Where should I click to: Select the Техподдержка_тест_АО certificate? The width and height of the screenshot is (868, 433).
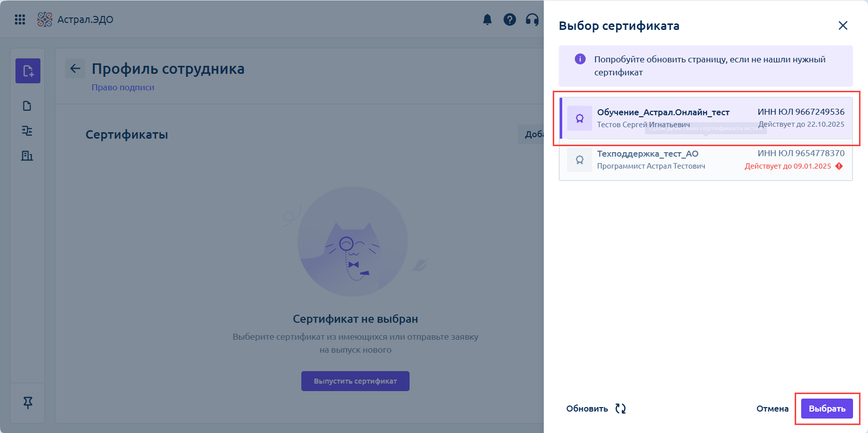pyautogui.click(x=706, y=160)
